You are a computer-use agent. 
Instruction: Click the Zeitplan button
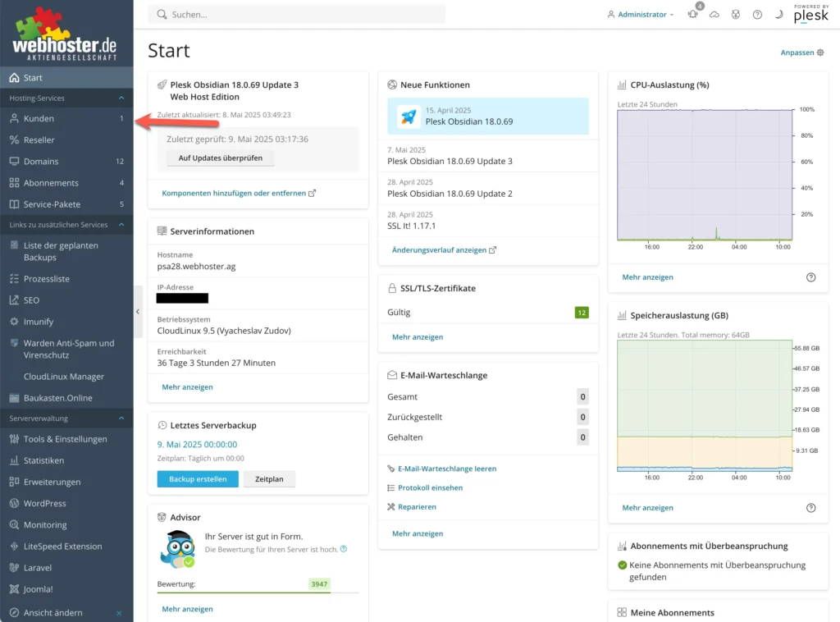click(269, 479)
